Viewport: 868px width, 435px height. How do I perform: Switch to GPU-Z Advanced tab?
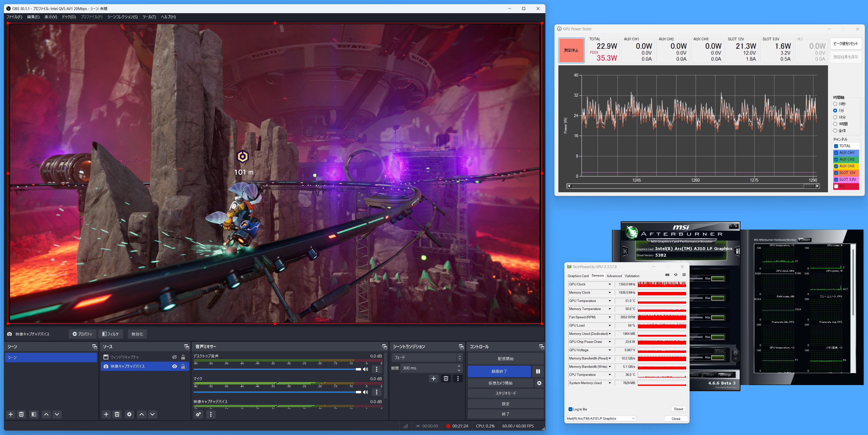(x=614, y=276)
